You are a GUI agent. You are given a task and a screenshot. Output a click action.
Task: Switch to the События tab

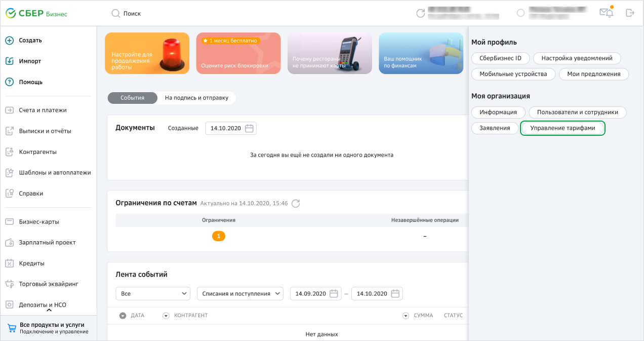pos(133,98)
